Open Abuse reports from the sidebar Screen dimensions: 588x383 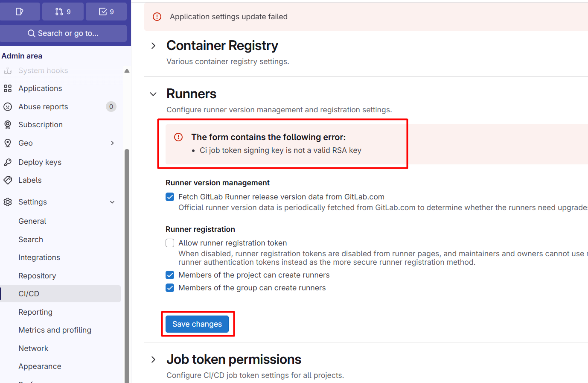pyautogui.click(x=43, y=106)
